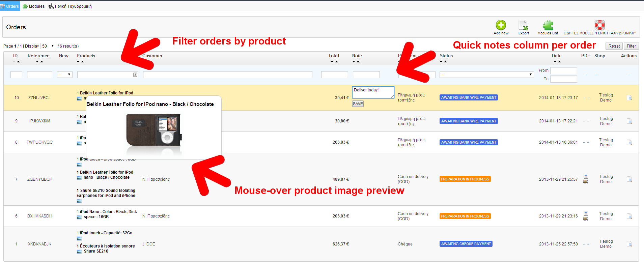Viewport: 644px width, 264px height.
Task: Click image icon under iPod Nano 16GB product
Action: (x=79, y=217)
